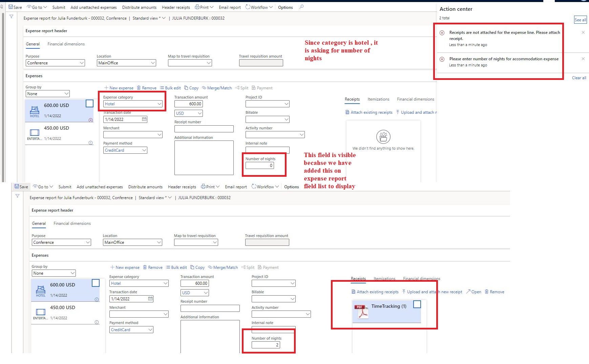The image size is (589, 364).
Task: Open the Itemizations tab, upper form
Action: [x=378, y=99]
